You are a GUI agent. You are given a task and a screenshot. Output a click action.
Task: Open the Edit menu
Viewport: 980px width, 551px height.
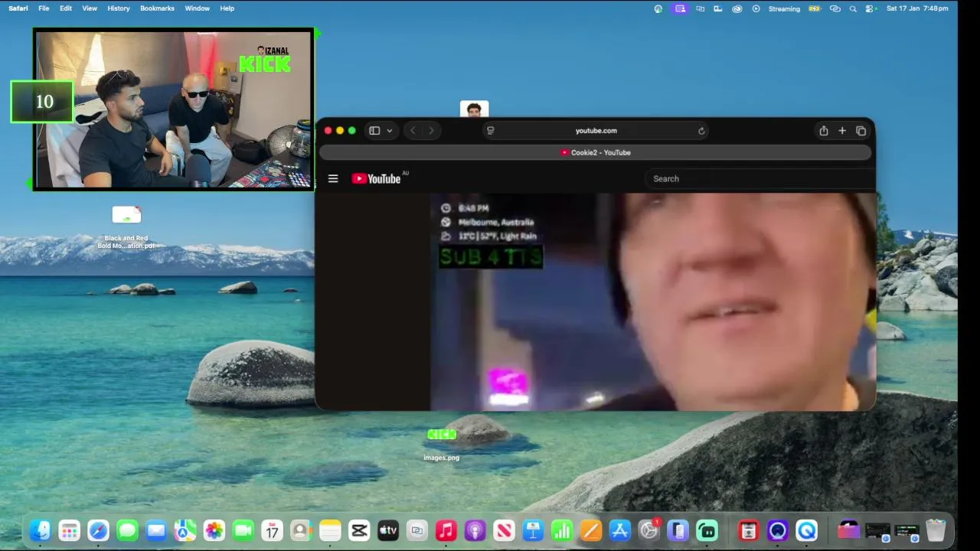[x=66, y=8]
